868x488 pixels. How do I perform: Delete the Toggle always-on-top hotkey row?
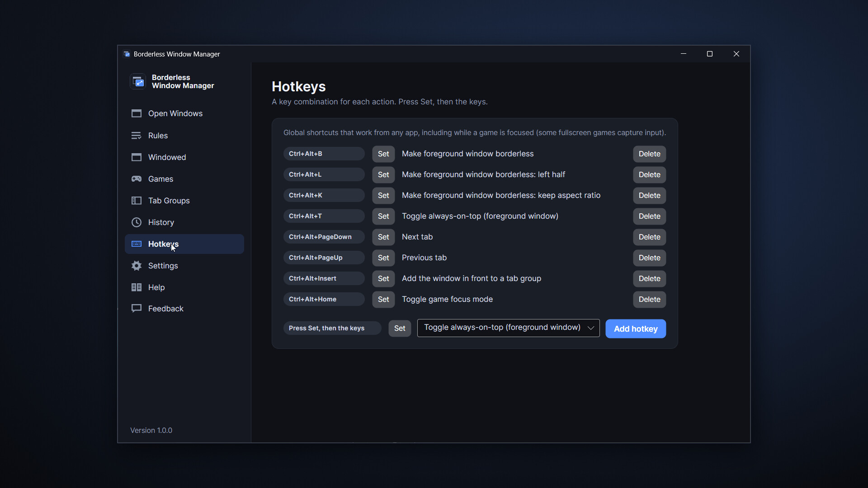pos(649,216)
